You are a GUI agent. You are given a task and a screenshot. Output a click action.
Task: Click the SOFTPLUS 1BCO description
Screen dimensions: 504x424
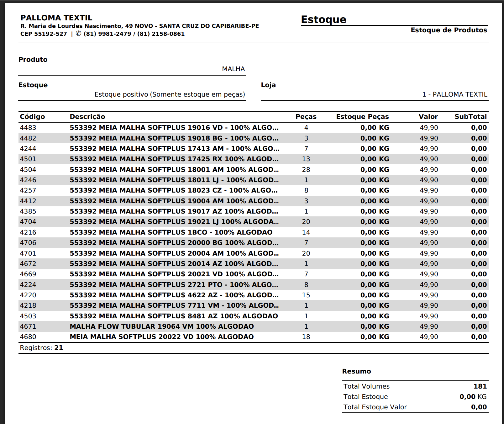tap(171, 232)
